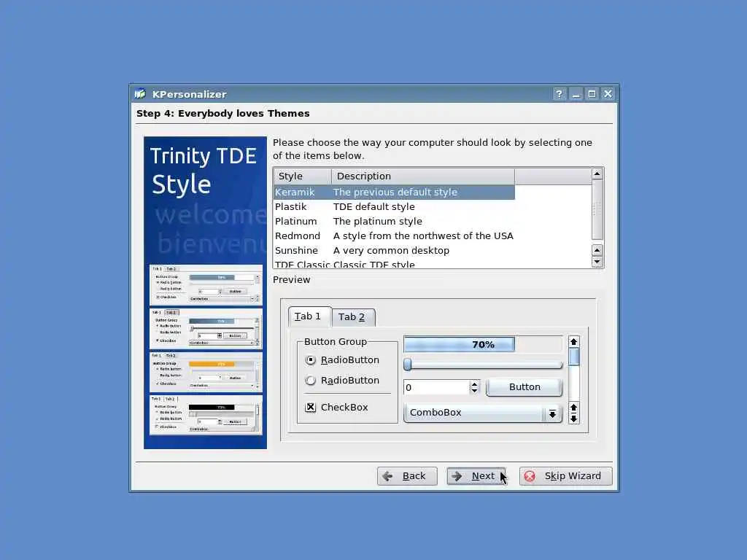Click the style list scrollbar bottom down arrow
Screen dimensions: 747x560
coord(597,262)
